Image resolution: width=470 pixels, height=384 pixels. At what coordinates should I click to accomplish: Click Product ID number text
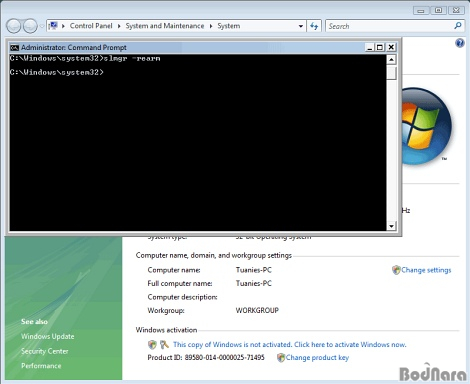tap(225, 357)
